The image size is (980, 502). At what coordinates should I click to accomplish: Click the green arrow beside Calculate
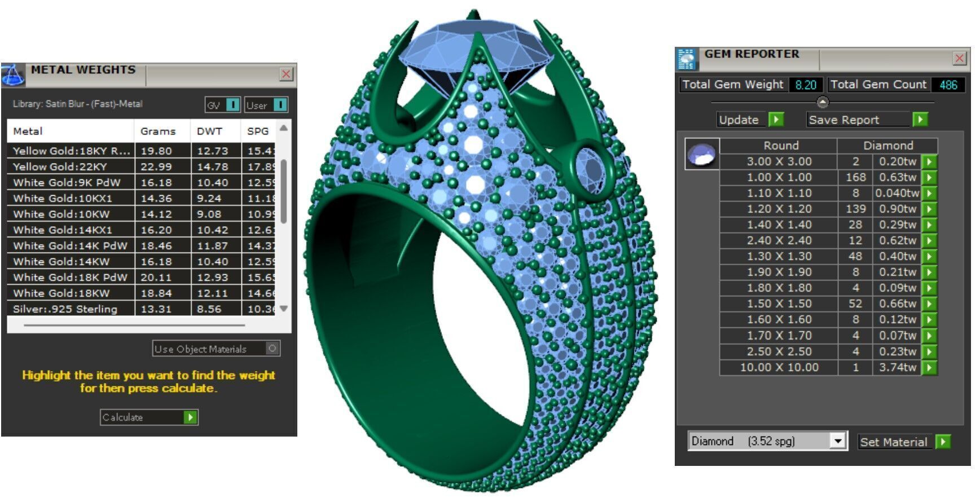tap(191, 417)
